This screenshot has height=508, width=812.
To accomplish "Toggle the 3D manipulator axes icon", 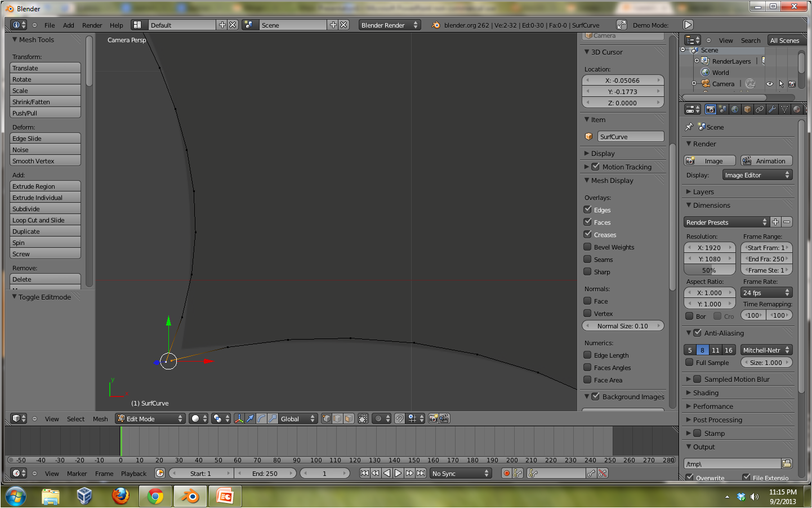I will click(239, 418).
